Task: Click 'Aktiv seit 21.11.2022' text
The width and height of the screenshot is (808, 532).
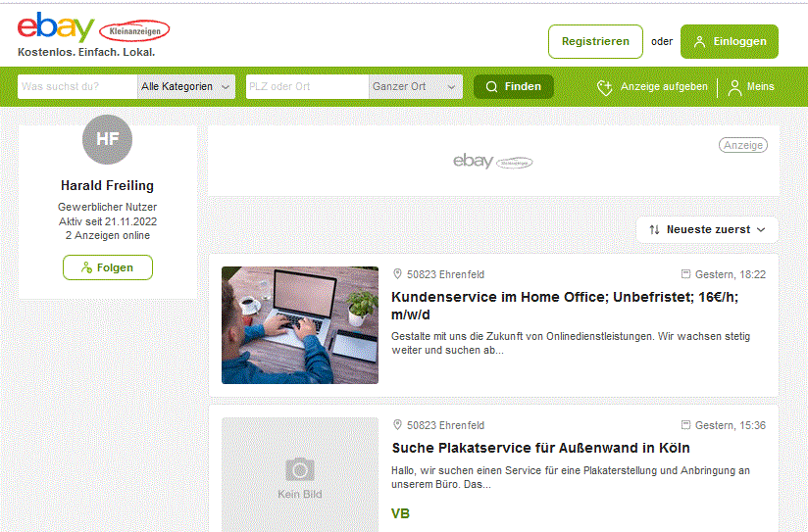Action: click(x=107, y=221)
